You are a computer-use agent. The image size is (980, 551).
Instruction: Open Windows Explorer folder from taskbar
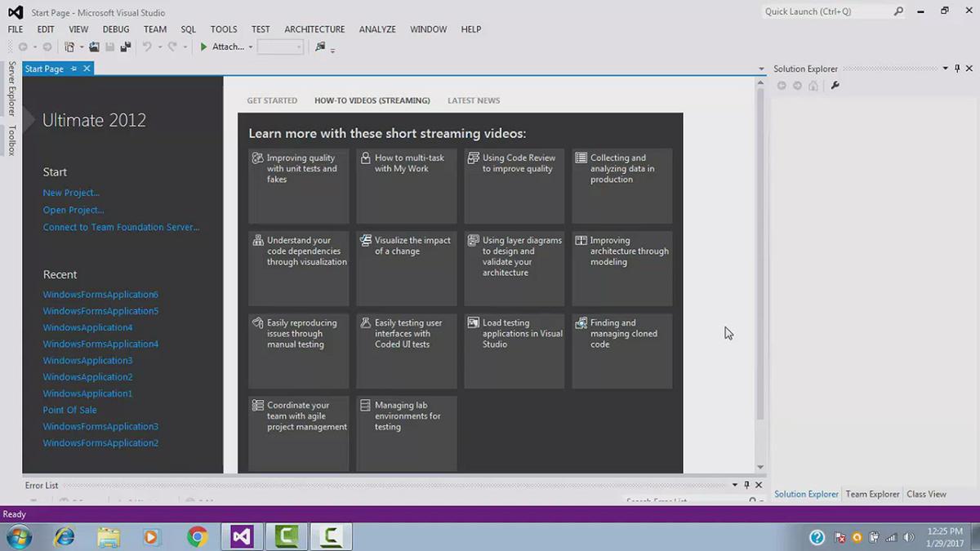coord(108,536)
